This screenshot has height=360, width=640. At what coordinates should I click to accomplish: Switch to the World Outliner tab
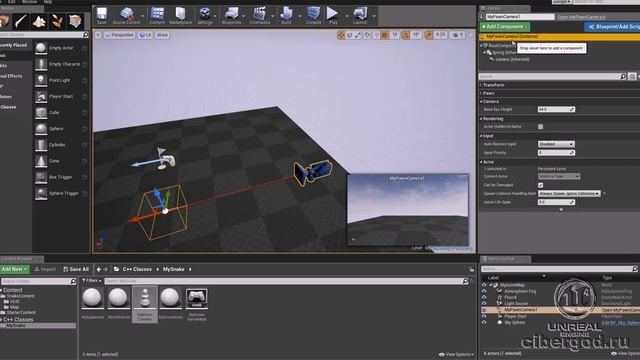pyautogui.click(x=505, y=259)
